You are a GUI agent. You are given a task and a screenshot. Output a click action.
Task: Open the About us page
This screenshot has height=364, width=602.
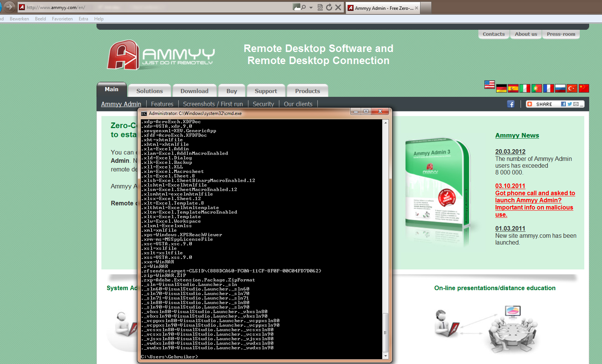point(526,34)
